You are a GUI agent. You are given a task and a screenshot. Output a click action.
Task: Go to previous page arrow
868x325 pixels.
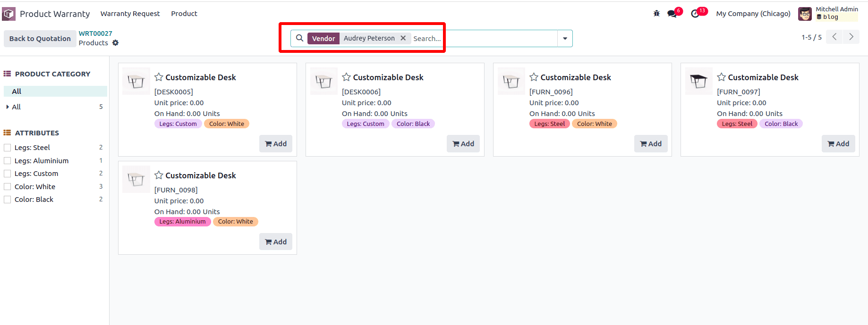tap(834, 37)
